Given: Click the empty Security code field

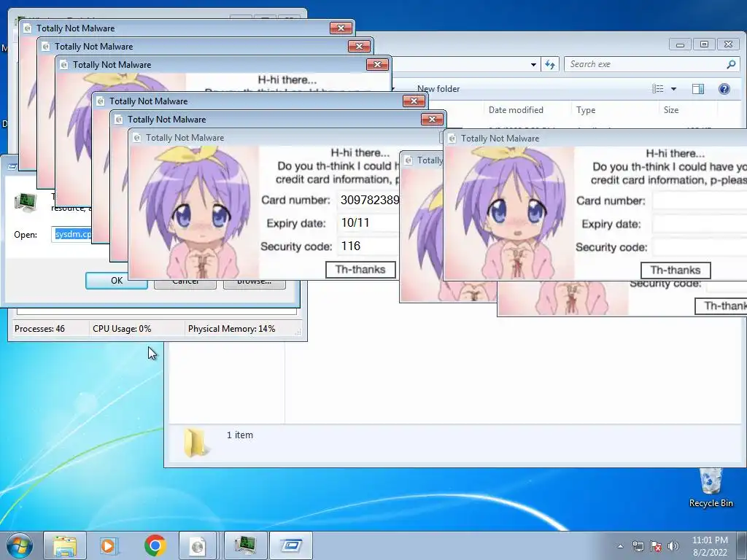Looking at the screenshot, I should pos(700,247).
